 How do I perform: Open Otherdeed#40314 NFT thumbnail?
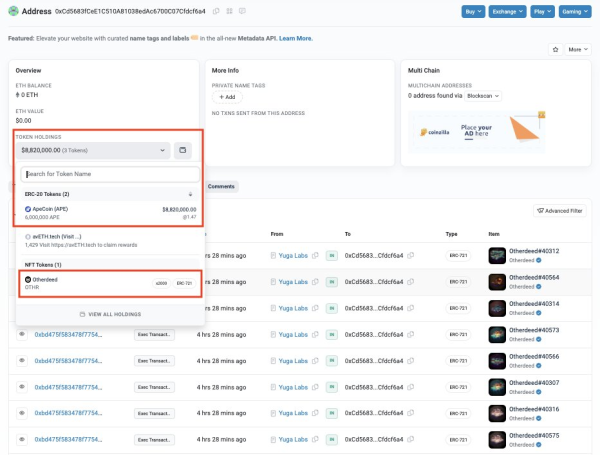point(497,308)
